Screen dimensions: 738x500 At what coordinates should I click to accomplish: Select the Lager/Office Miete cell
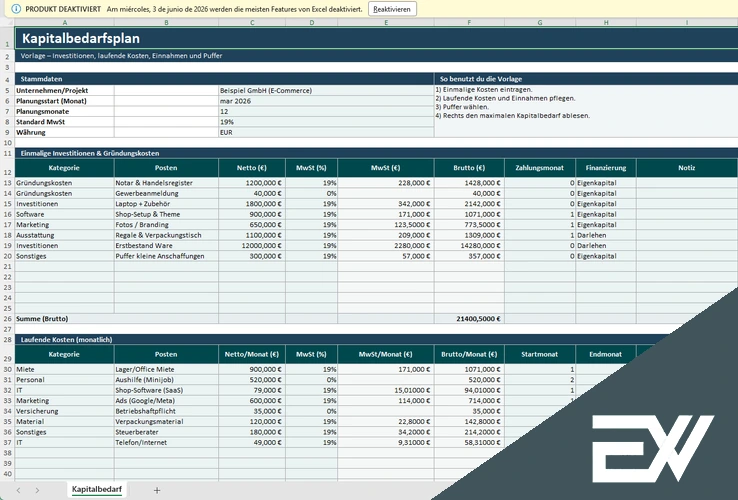click(x=166, y=370)
